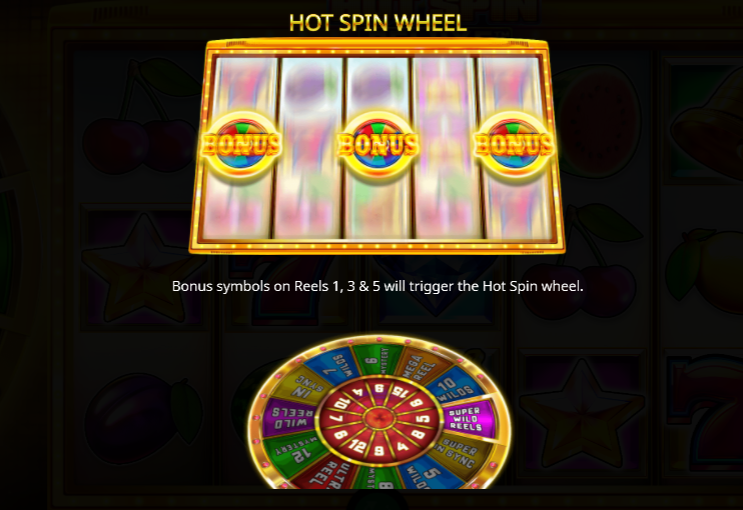The image size is (743, 510).
Task: Click the Bonus symbol on the middle reel
Action: click(x=378, y=144)
